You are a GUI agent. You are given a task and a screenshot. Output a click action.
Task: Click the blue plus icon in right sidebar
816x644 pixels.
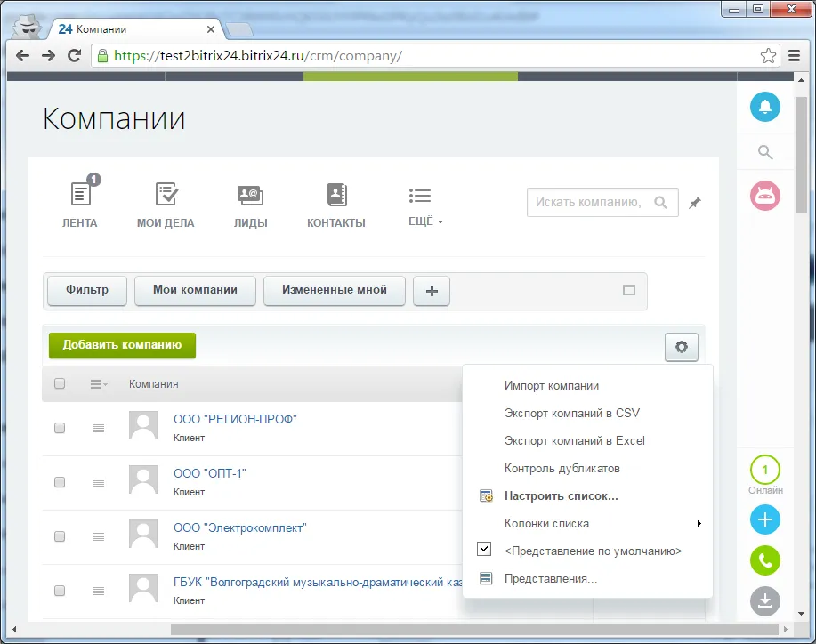click(x=764, y=519)
